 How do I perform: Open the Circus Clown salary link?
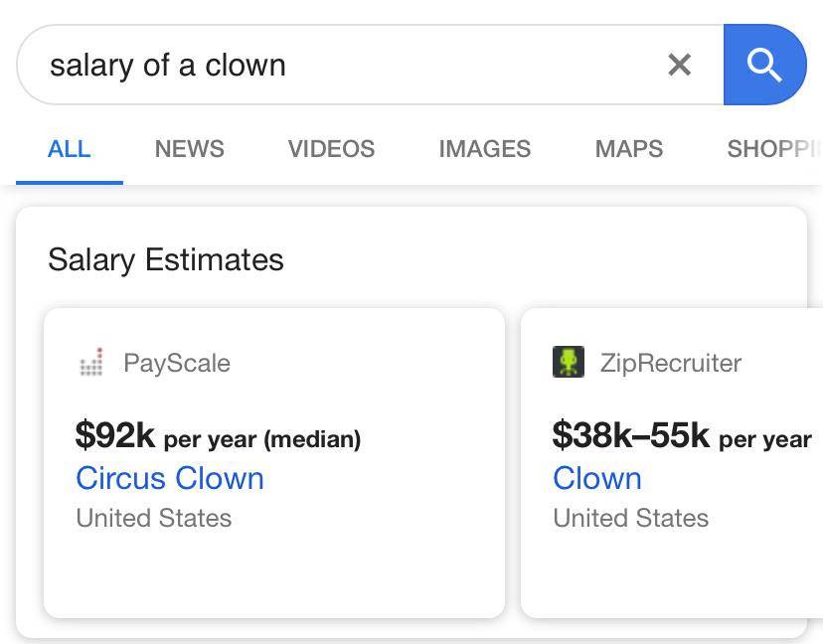coord(169,478)
